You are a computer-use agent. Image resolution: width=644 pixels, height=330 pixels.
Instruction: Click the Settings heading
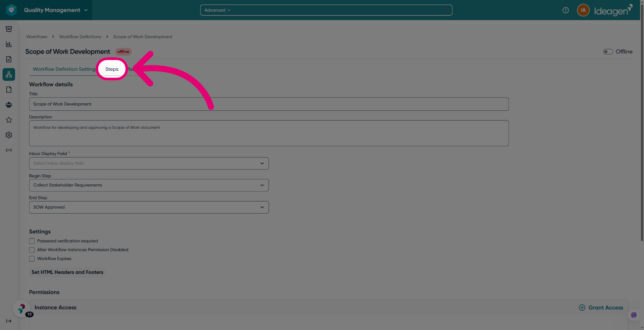40,232
